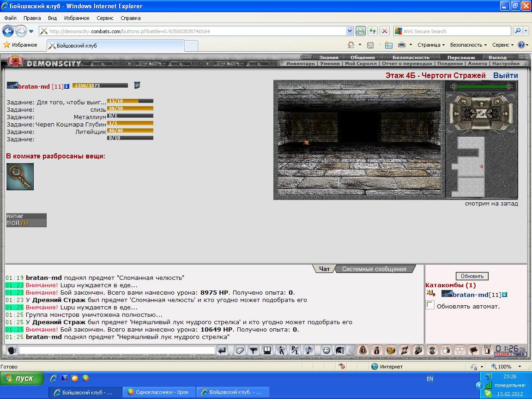
Task: Send chat message with the arrow icon
Action: pyautogui.click(x=222, y=350)
